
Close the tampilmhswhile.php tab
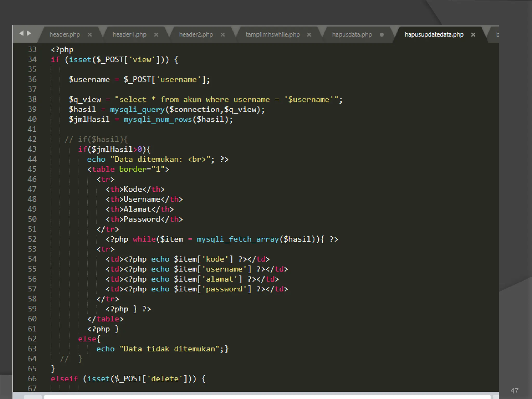[x=309, y=35]
